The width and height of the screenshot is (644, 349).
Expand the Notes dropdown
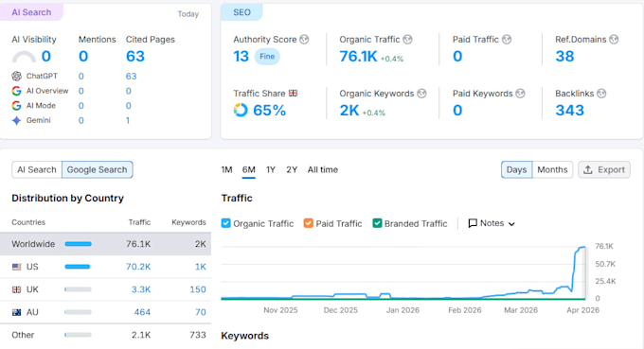[492, 223]
